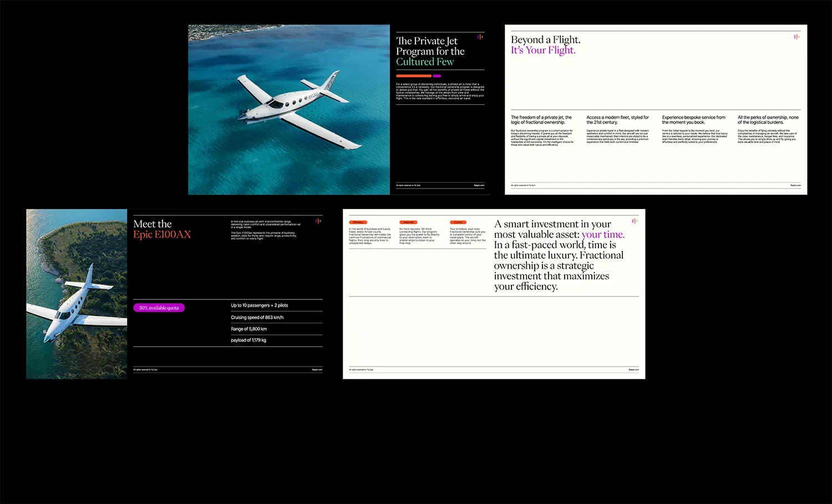The image size is (832, 504).
Task: Click the brand mark on the smart investment slide
Action: coord(635,220)
